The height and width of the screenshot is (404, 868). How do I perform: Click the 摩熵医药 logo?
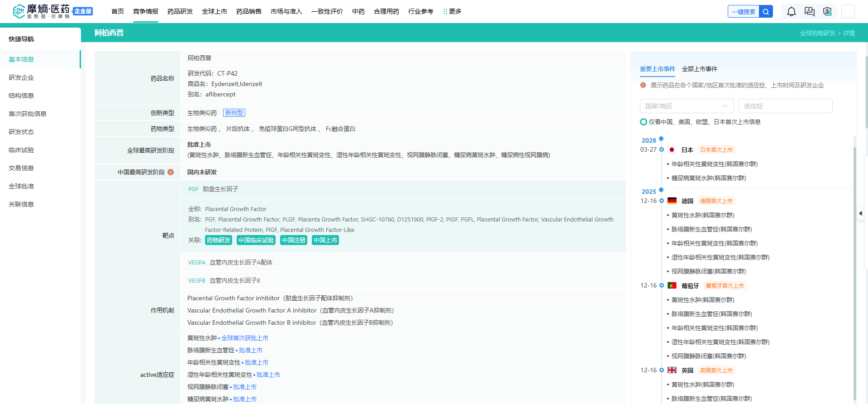tap(41, 11)
